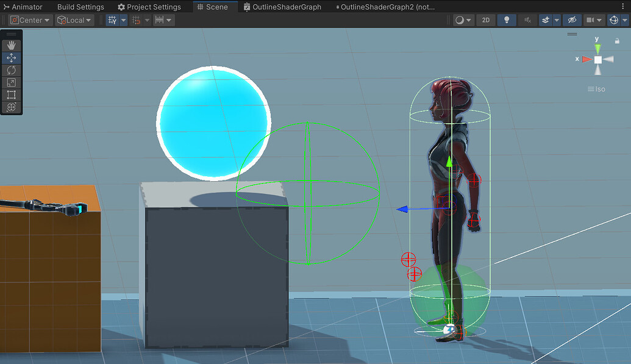Click the audio mute icon in the toolbar
Image resolution: width=631 pixels, height=364 pixels.
[x=528, y=20]
